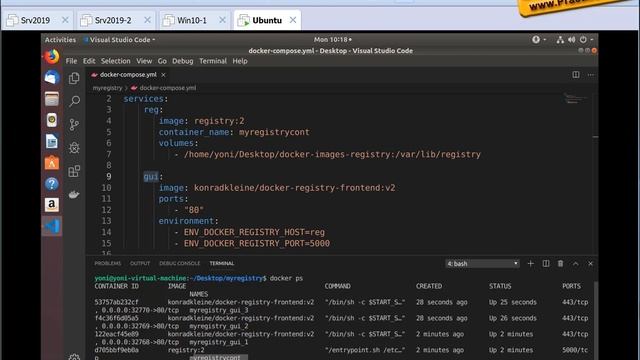Launch Firefox from the Ubuntu dock

(x=52, y=56)
